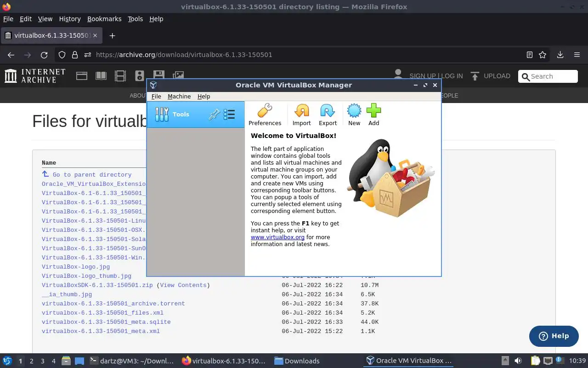Open Firefox Bookmarks menu
The image size is (588, 368).
pos(104,19)
